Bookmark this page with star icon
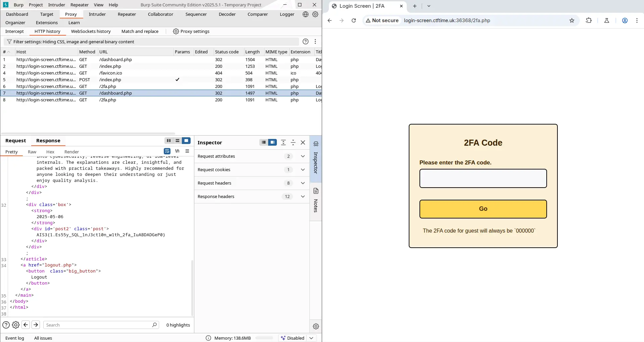644x342 pixels. 572,20
